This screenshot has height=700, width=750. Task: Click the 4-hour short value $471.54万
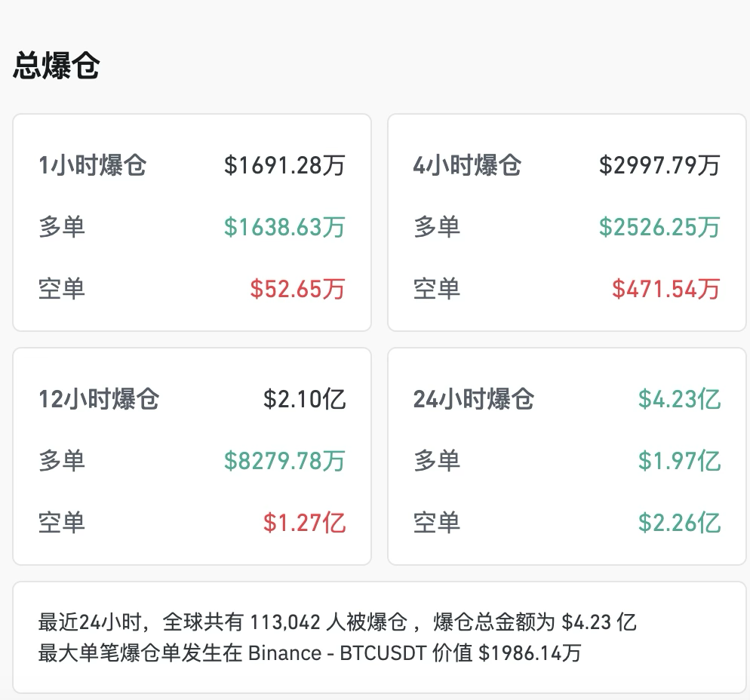665,289
